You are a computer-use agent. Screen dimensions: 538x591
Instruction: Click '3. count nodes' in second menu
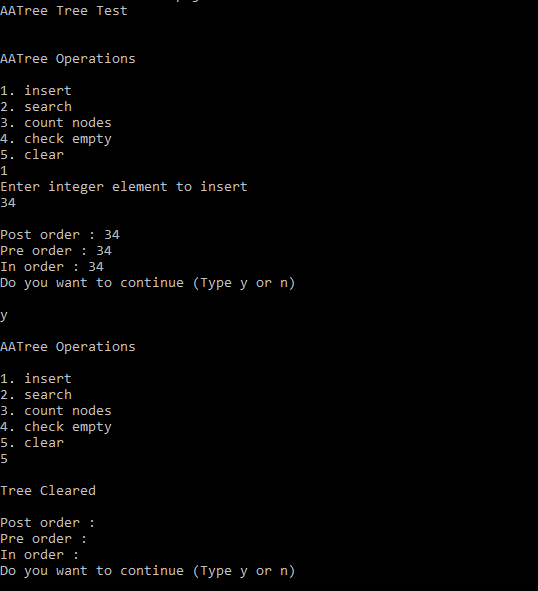56,411
